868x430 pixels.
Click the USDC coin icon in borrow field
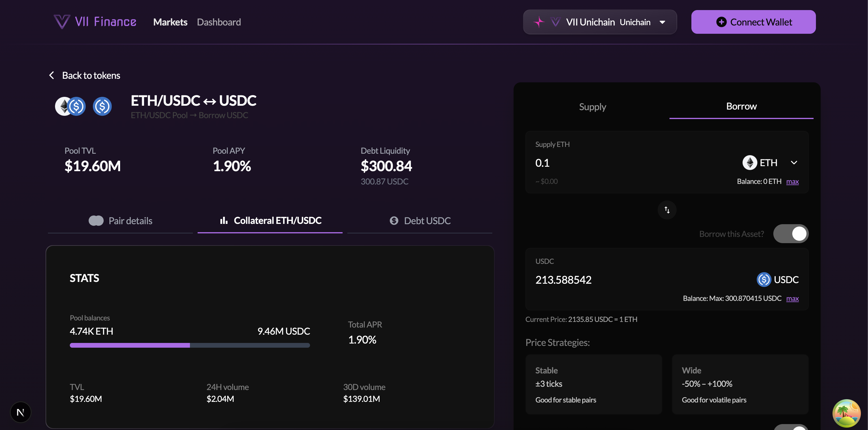coord(764,280)
